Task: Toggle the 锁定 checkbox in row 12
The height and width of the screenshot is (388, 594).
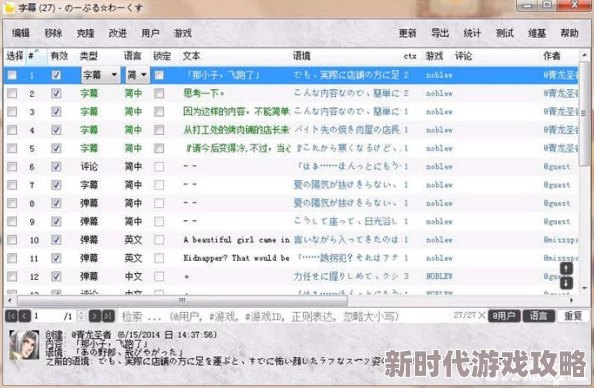Action: tap(159, 276)
